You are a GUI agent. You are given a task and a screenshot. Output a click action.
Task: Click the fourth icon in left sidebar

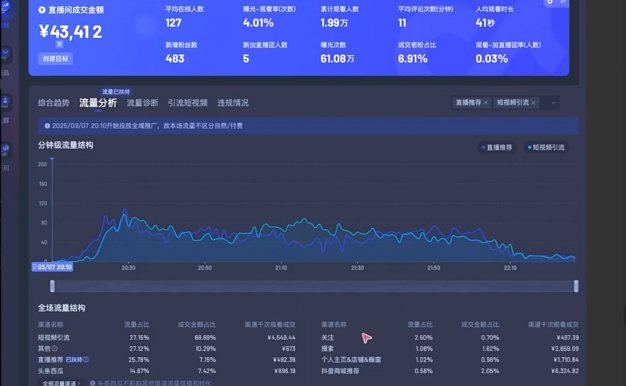pos(6,150)
